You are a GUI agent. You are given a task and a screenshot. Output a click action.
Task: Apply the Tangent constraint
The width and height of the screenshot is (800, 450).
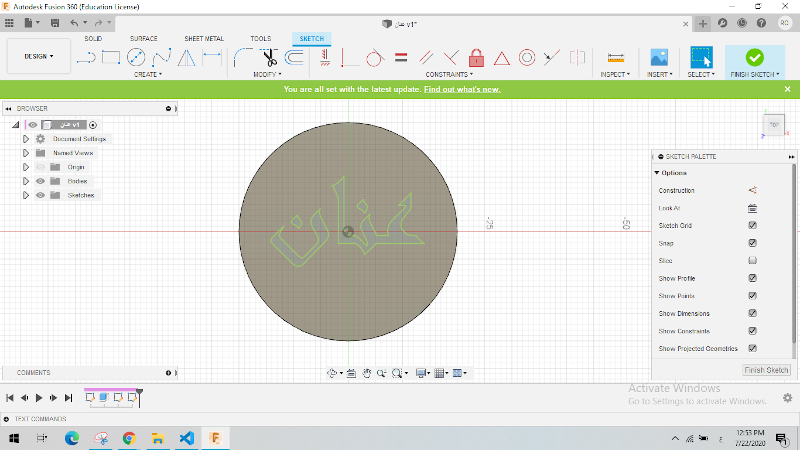374,58
